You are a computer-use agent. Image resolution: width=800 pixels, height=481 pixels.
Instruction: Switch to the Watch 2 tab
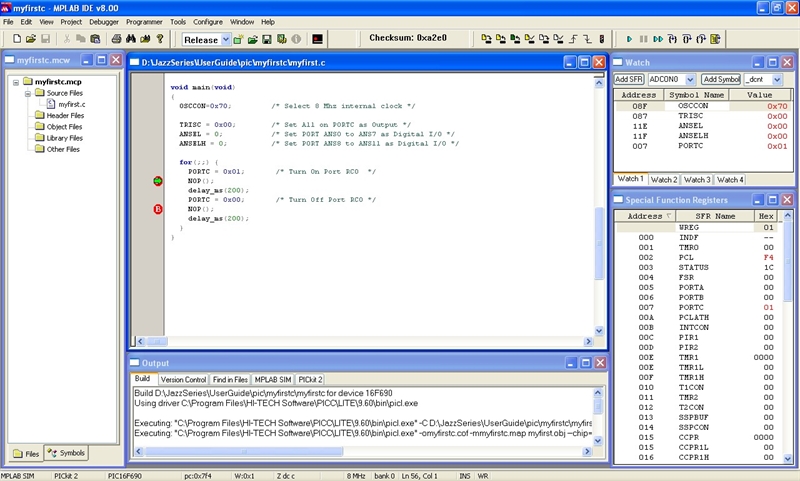coord(664,180)
